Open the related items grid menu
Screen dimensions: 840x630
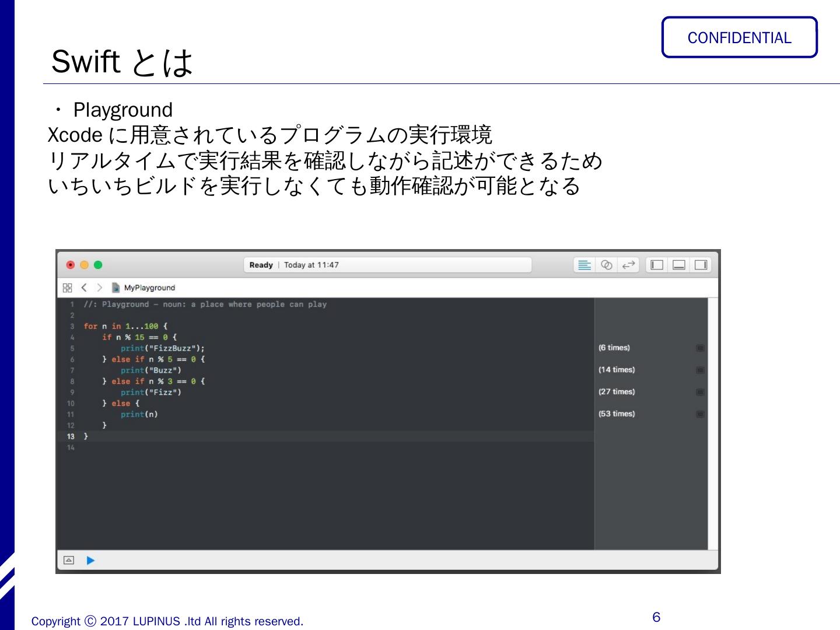(68, 288)
